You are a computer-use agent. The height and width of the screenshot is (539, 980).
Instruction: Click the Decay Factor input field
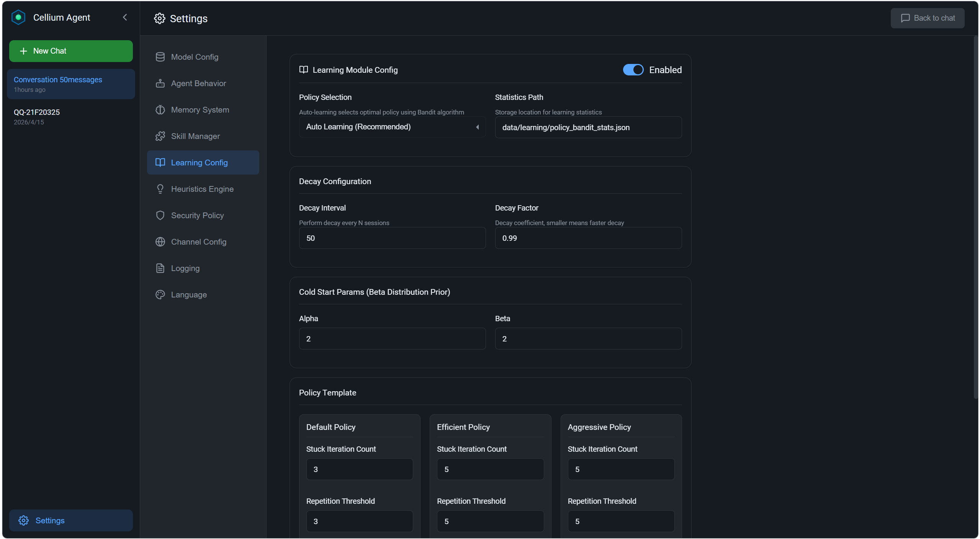[588, 238]
